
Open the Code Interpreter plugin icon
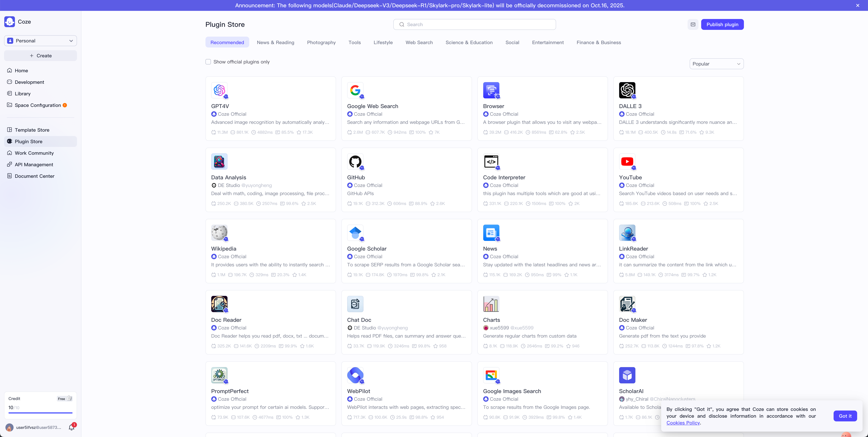pyautogui.click(x=491, y=161)
